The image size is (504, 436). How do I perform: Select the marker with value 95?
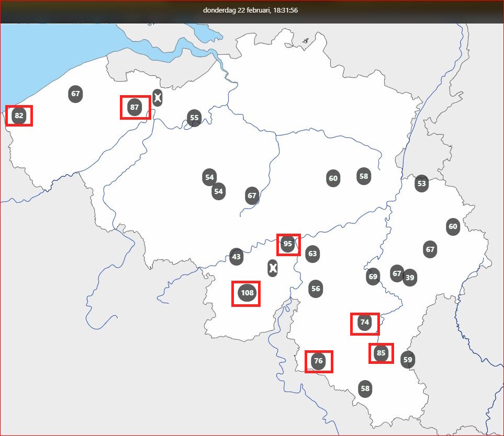(x=288, y=244)
